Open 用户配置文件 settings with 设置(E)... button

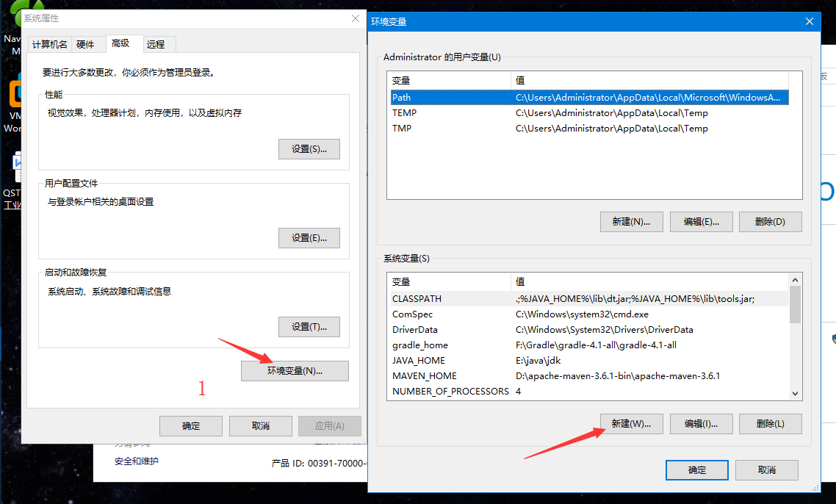(x=309, y=238)
